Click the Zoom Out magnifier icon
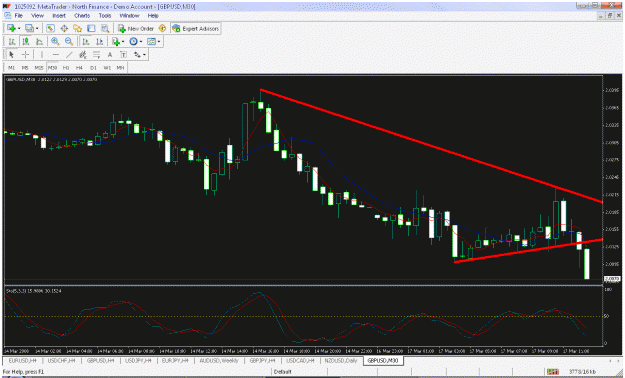The width and height of the screenshot is (625, 378). 69,41
